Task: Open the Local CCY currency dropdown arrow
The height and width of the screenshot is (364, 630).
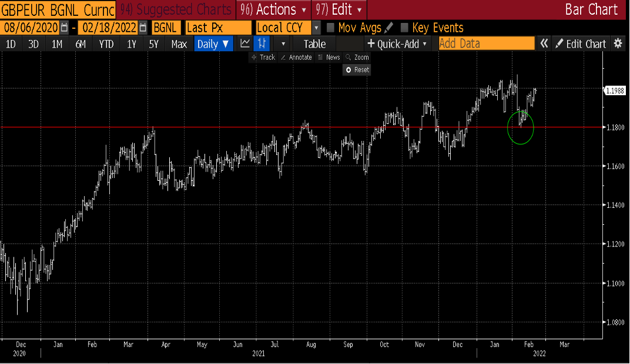Action: [316, 28]
